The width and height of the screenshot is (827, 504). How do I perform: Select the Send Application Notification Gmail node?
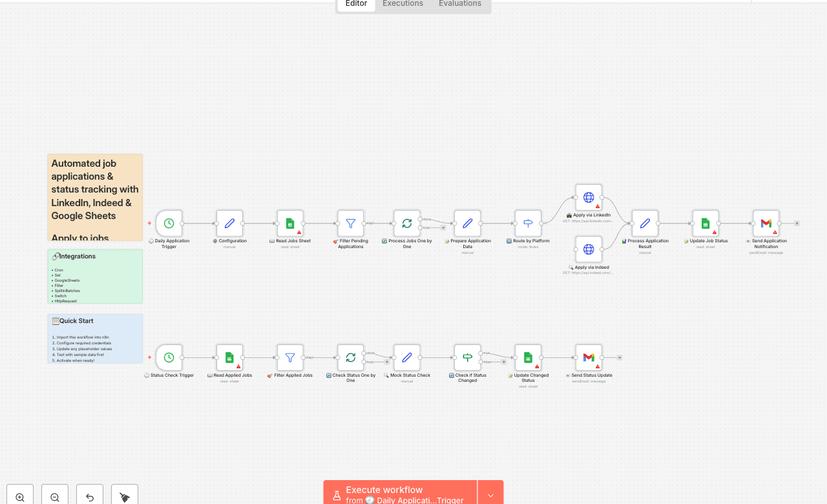point(766,222)
